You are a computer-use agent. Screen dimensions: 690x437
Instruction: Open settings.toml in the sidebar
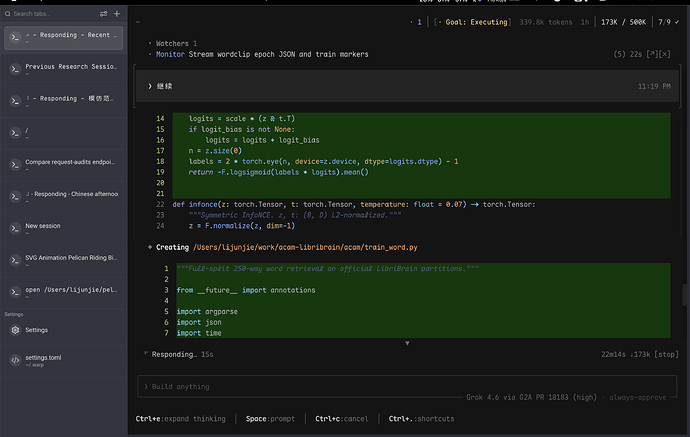[63, 360]
